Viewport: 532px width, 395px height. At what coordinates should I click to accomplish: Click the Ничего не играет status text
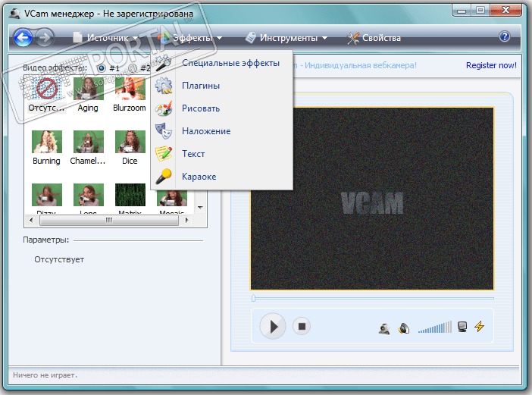pos(45,375)
